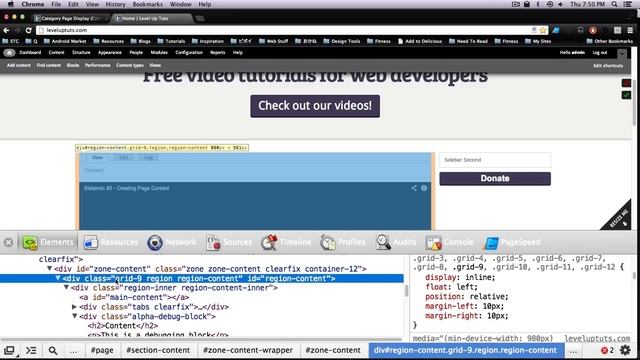Image resolution: width=640 pixels, height=360 pixels.
Task: Open Spotlight search in the menu bar
Action: click(x=615, y=4)
